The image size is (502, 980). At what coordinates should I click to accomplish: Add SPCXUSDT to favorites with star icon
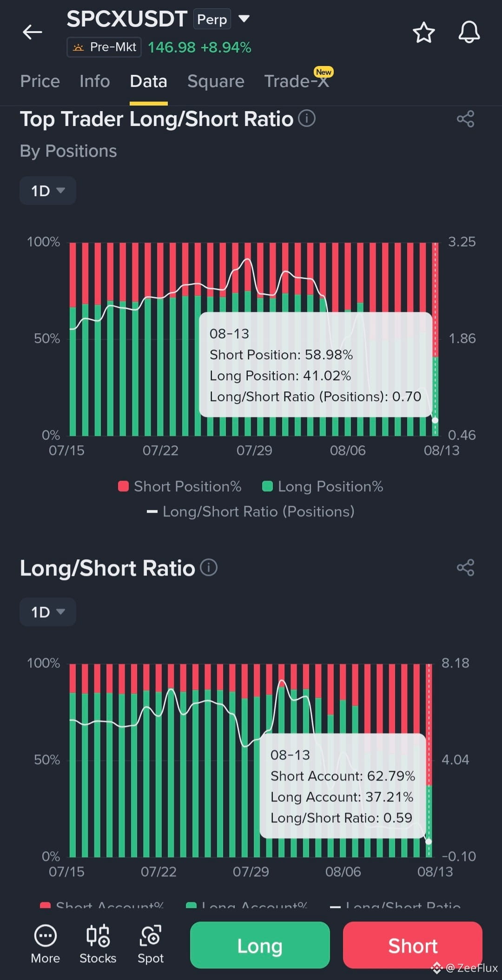[x=423, y=33]
